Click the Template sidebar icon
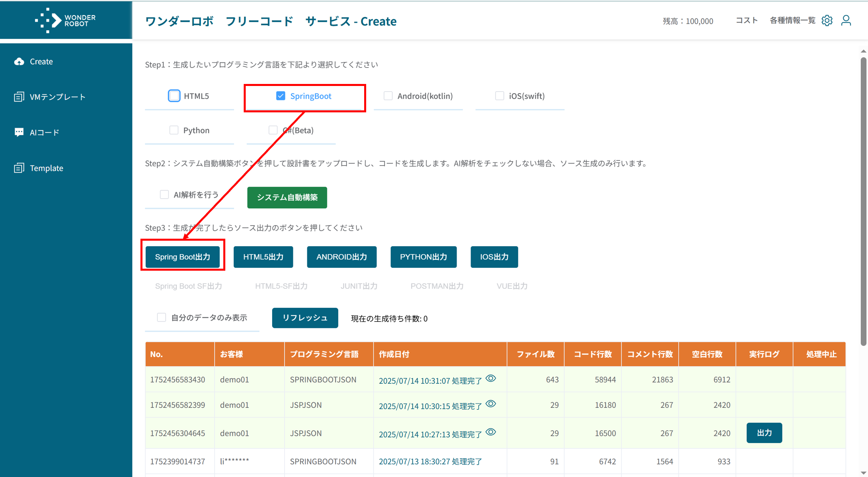This screenshot has width=868, height=477. tap(19, 168)
